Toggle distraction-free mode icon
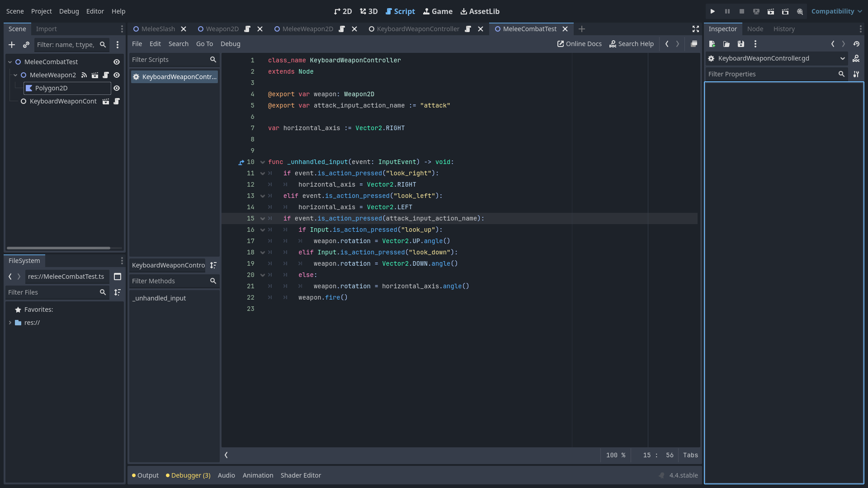Screen dimensions: 868x488 click(695, 29)
